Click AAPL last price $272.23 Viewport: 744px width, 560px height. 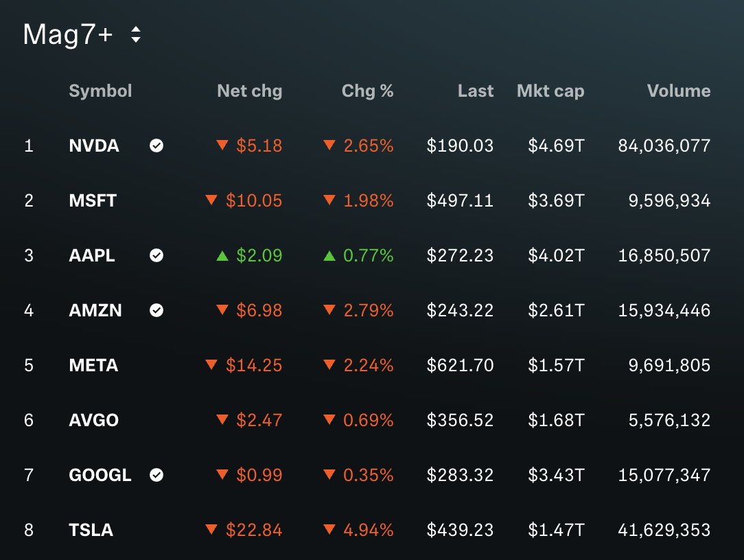pos(461,255)
